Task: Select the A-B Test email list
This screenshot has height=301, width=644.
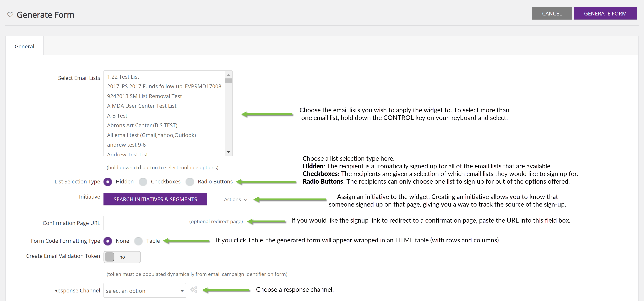Action: [117, 116]
